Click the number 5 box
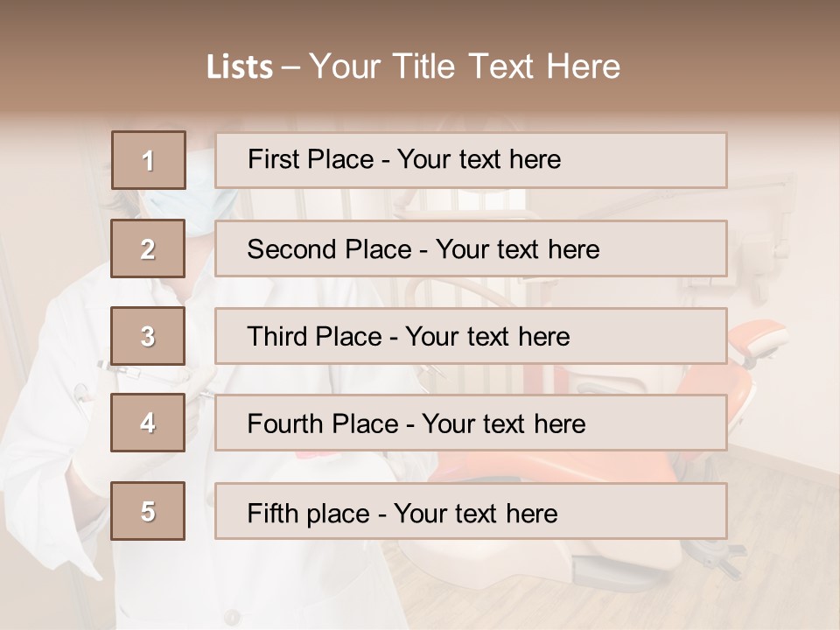840x630 pixels. (x=149, y=511)
